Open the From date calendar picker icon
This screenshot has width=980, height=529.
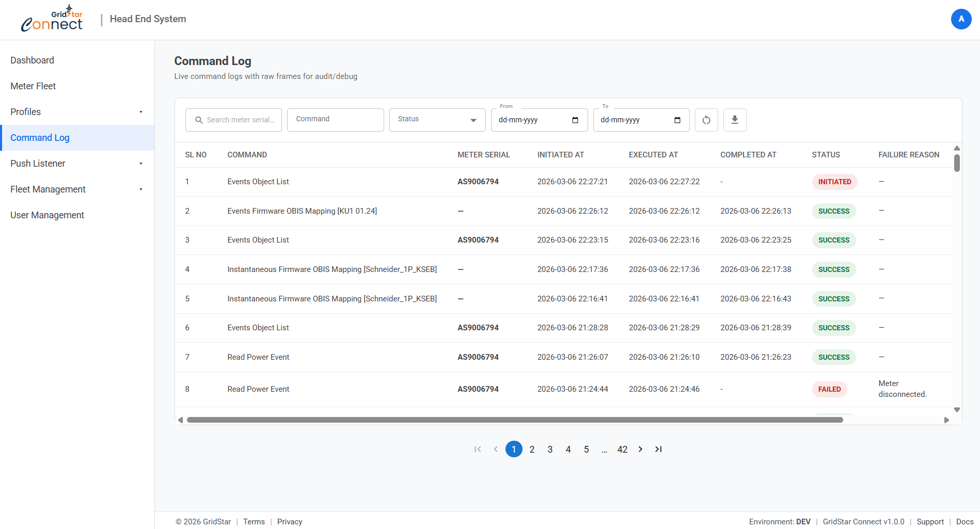[x=575, y=120]
